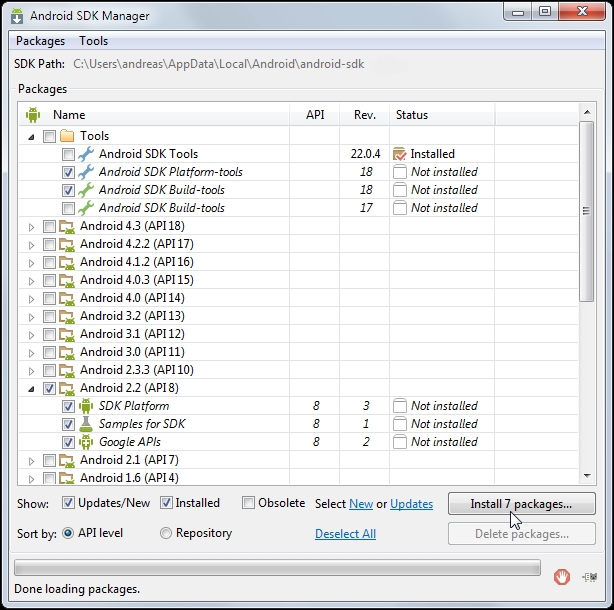Uncheck Build-tools revision 18 checkbox

click(x=68, y=190)
